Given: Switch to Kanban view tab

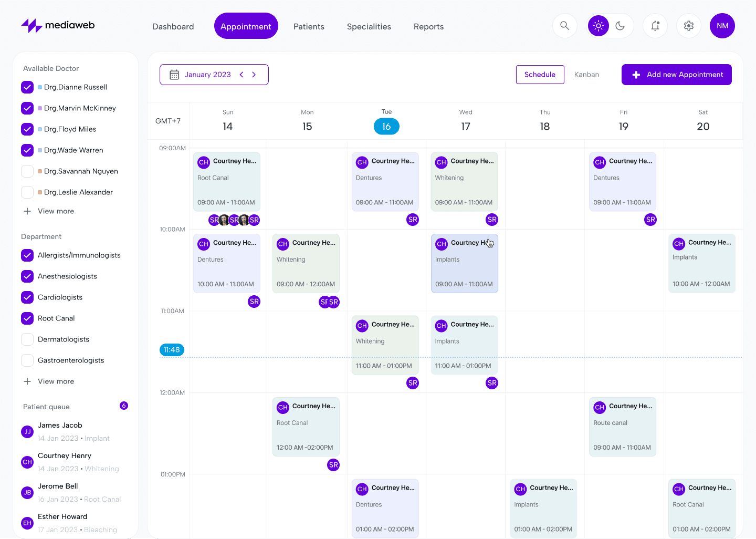Looking at the screenshot, I should [586, 75].
